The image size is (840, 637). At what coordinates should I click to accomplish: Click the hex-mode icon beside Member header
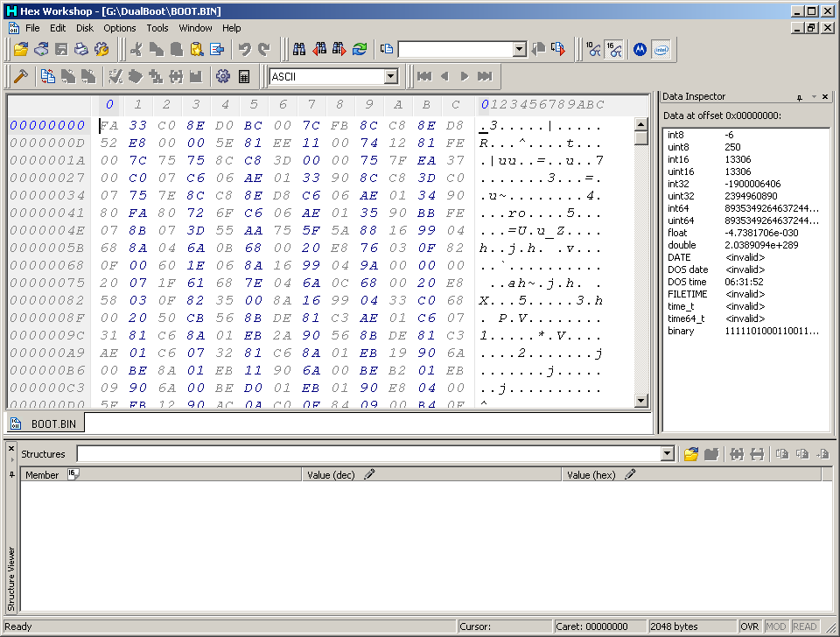pyautogui.click(x=73, y=474)
